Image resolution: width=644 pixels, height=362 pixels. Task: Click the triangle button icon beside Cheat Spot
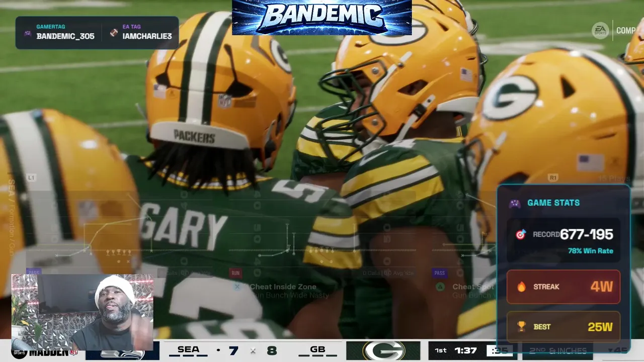click(440, 287)
